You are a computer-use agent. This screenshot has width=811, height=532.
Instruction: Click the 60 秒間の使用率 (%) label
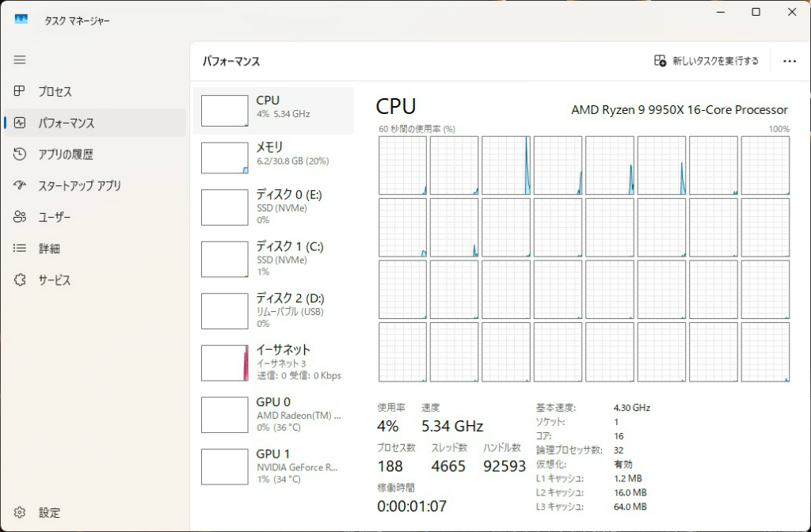click(417, 129)
